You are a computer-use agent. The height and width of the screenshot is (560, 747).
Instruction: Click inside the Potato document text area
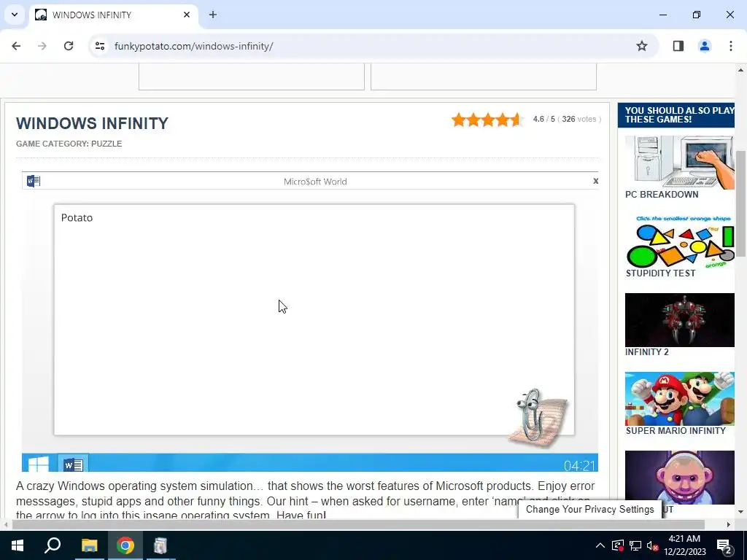point(314,319)
